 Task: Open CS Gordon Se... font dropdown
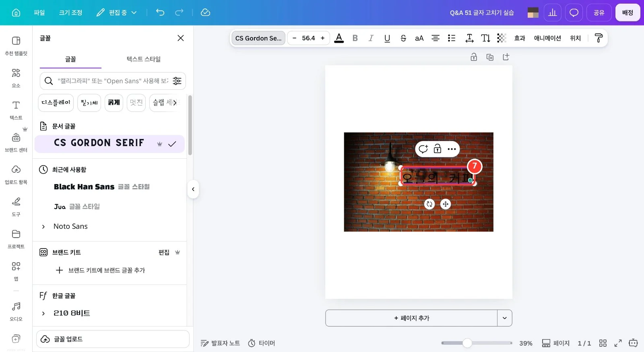[x=258, y=38]
